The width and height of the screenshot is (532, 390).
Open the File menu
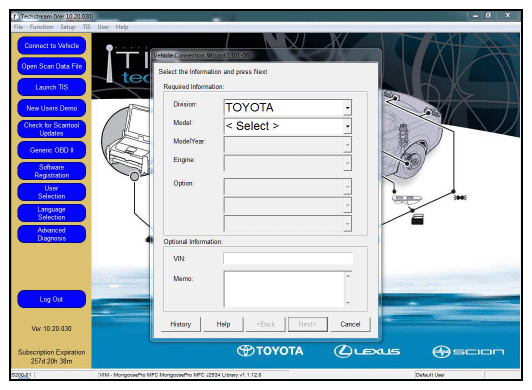(x=18, y=27)
